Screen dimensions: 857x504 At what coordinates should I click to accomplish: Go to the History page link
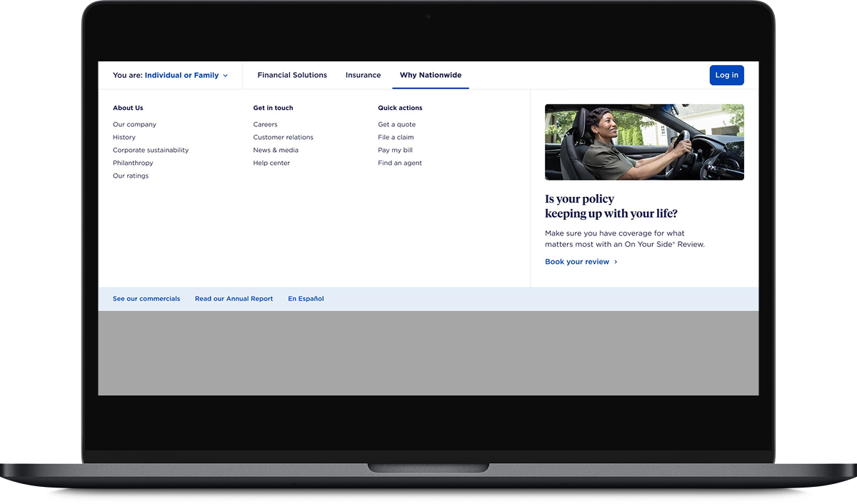(x=124, y=137)
